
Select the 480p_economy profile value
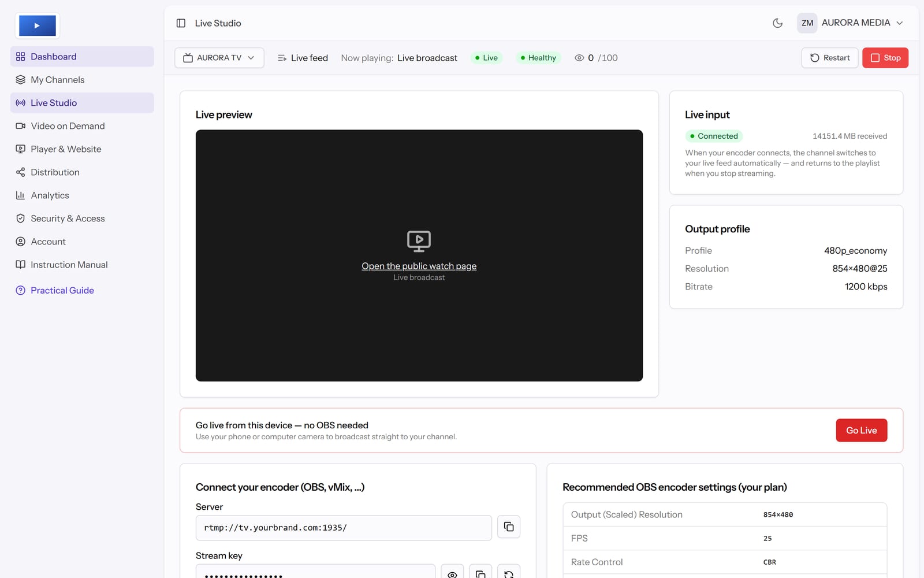[855, 250]
